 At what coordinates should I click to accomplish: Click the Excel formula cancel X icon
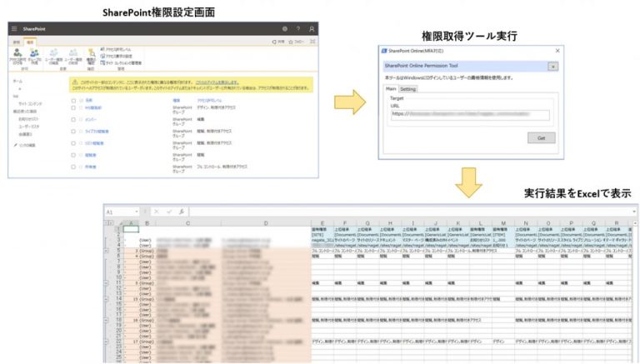pos(157,212)
